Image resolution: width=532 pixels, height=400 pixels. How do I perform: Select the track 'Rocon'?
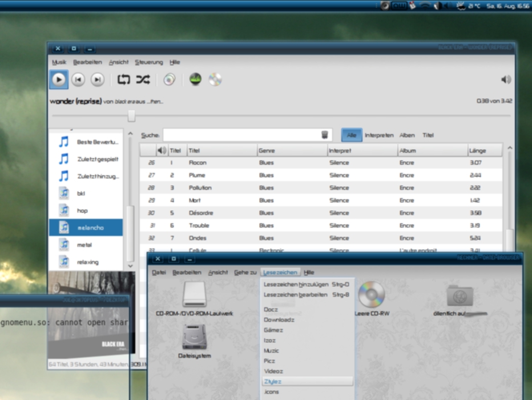pyautogui.click(x=321, y=163)
